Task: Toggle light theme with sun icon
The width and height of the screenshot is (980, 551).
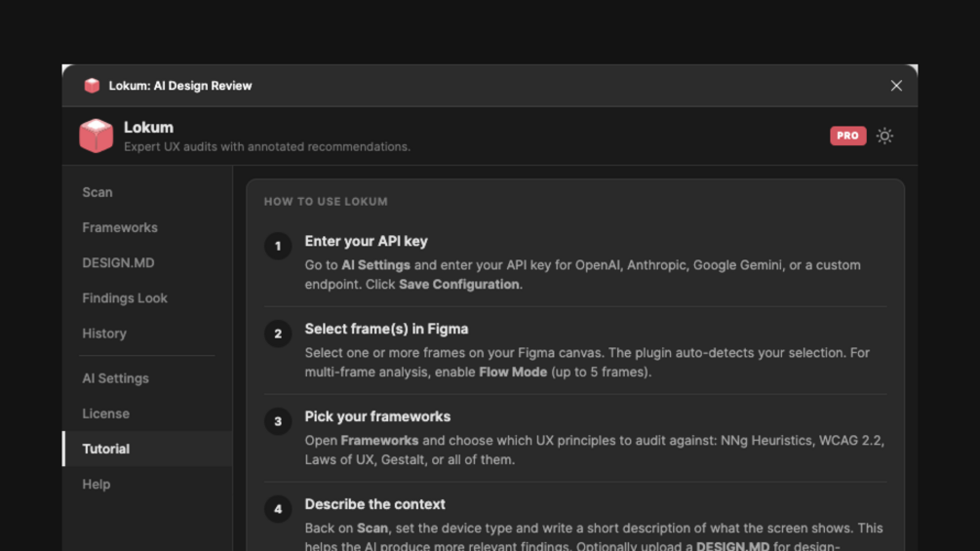Action: point(884,136)
